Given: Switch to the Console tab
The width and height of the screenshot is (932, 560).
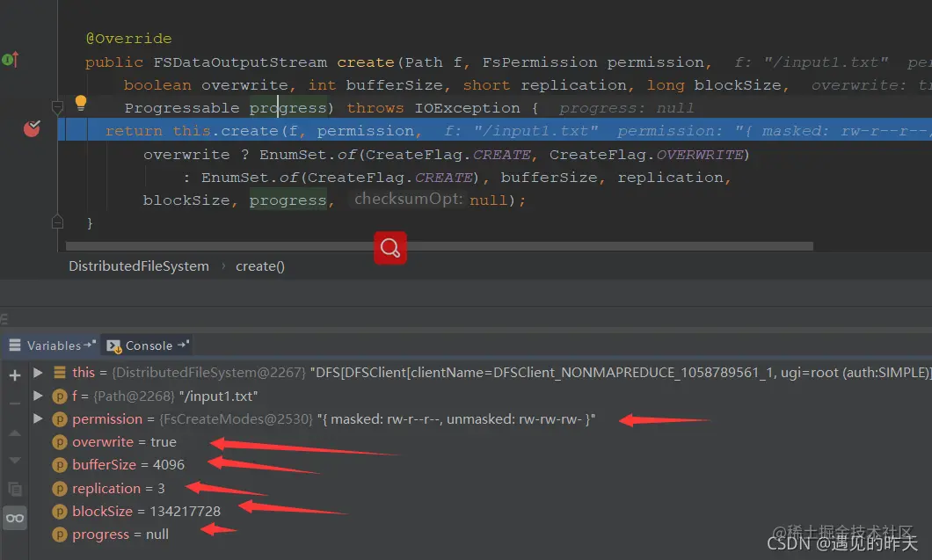Looking at the screenshot, I should click(148, 345).
